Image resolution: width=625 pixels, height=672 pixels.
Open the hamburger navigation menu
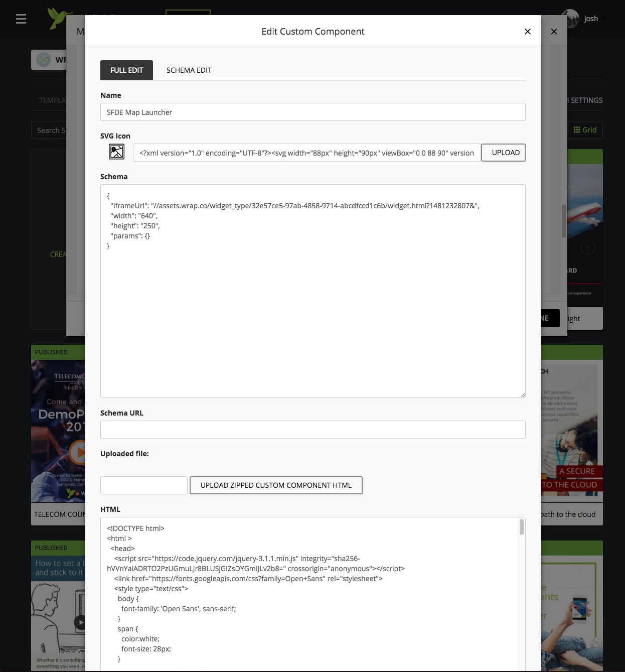click(x=21, y=19)
